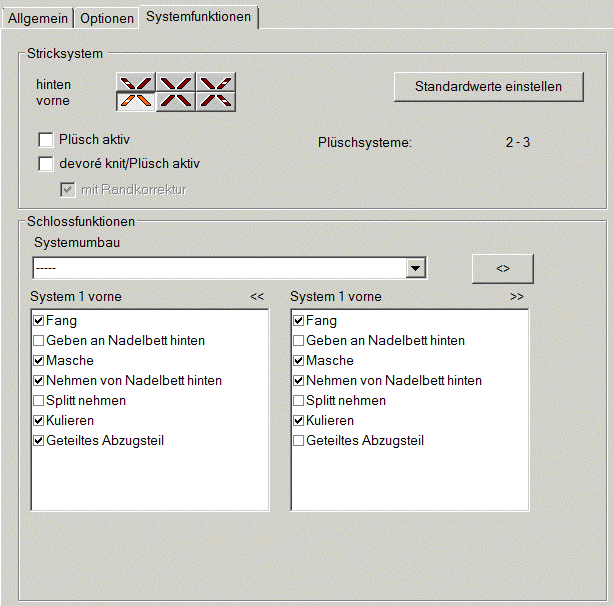Select the first hinten knitting system icon
Screen dimensions: 614x606
pos(136,83)
